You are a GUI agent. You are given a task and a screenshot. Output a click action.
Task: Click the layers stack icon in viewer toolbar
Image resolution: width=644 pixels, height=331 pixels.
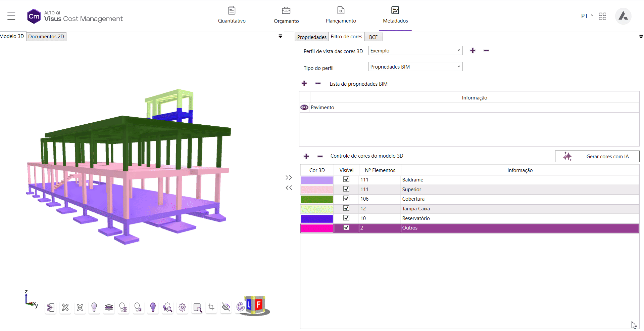[109, 307]
